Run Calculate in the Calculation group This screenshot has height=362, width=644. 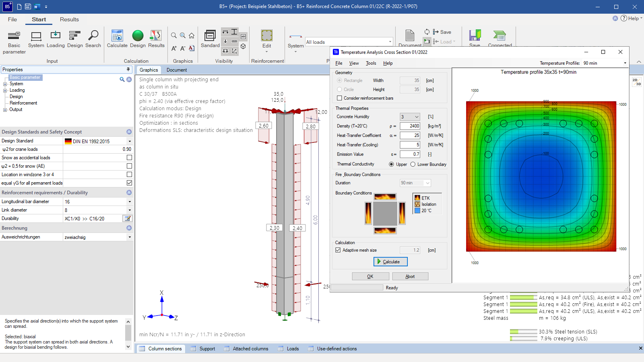click(117, 39)
